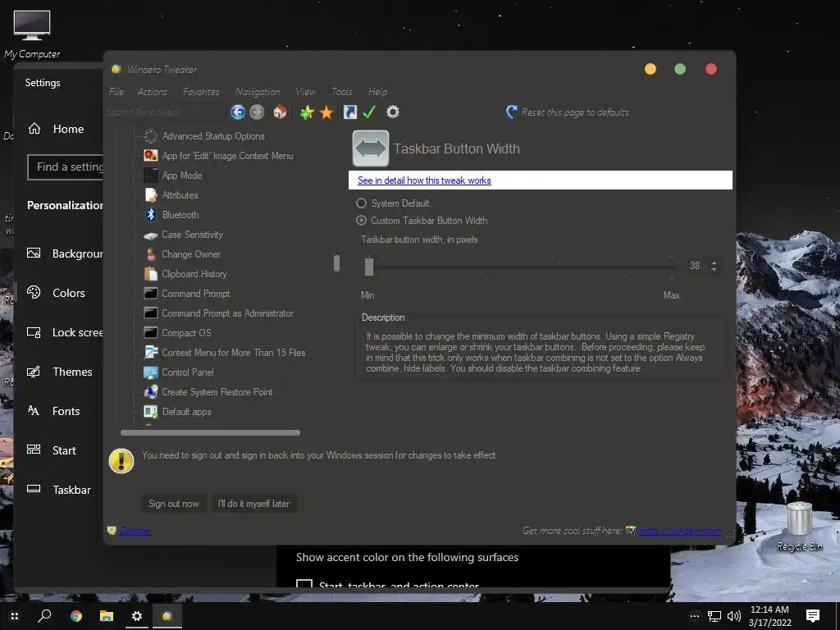Viewport: 840px width, 630px height.
Task: Click the green checkmark toolbar icon
Action: coord(369,112)
